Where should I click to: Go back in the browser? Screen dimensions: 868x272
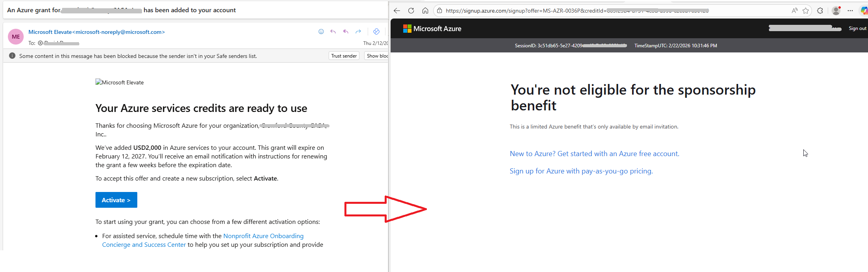click(x=397, y=11)
